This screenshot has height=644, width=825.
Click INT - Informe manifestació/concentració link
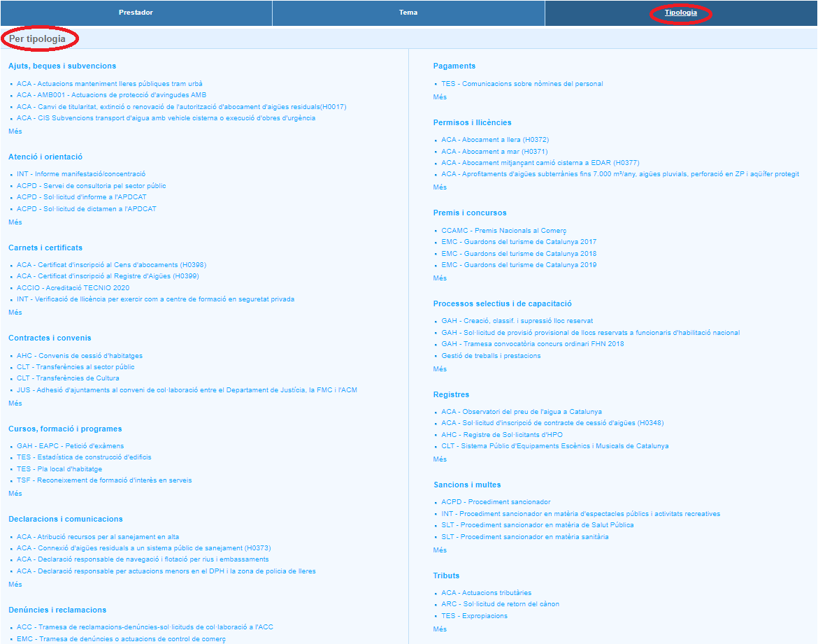(81, 174)
